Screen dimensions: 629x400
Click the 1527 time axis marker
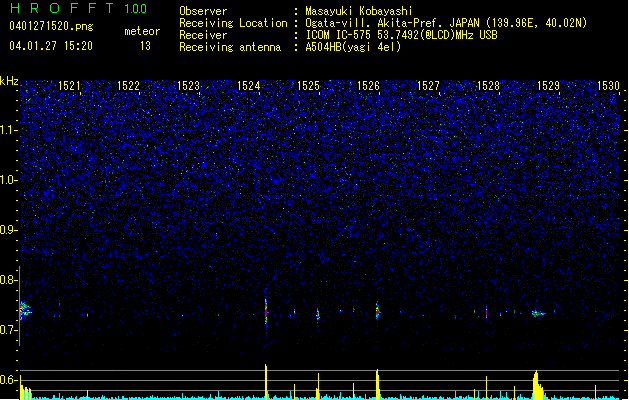pyautogui.click(x=428, y=86)
